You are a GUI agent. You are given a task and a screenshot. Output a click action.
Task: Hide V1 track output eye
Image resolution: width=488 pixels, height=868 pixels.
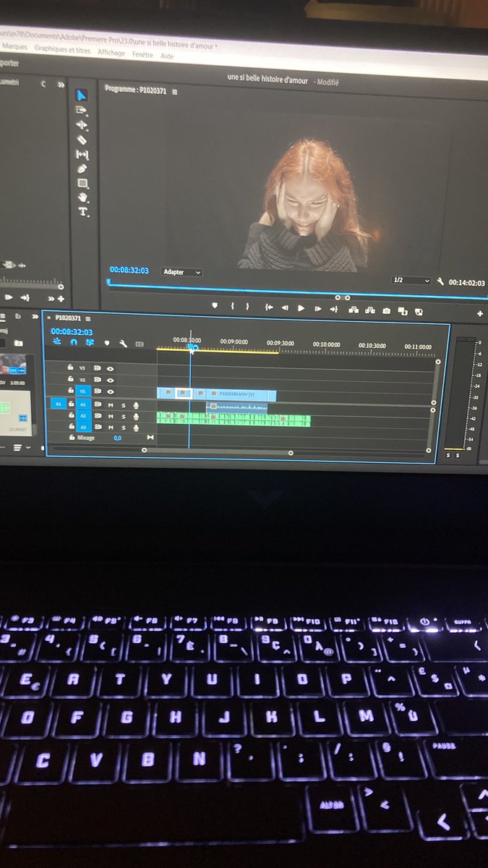click(x=111, y=391)
